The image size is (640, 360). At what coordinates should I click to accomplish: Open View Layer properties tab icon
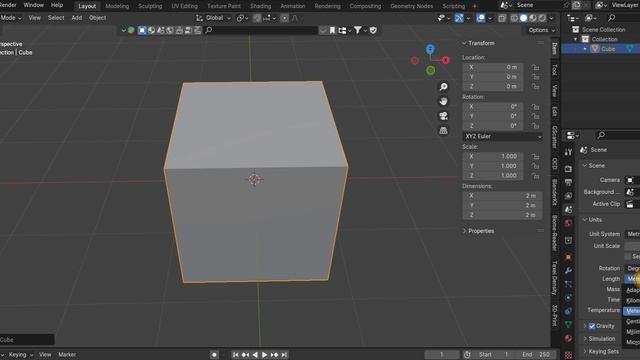(x=568, y=196)
